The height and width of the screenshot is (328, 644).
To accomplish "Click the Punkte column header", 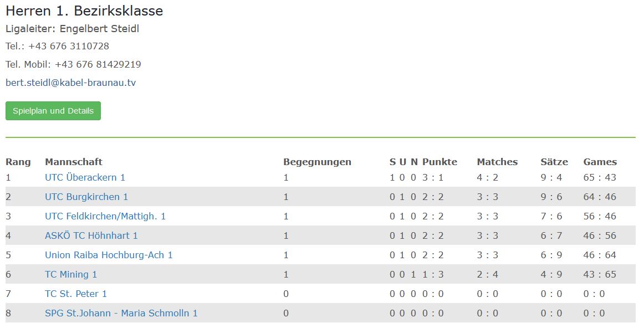I will click(439, 162).
